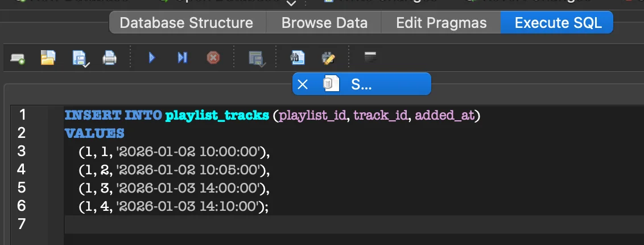Place cursor on empty line 7
Screen dimensions: 644x245
341,224
